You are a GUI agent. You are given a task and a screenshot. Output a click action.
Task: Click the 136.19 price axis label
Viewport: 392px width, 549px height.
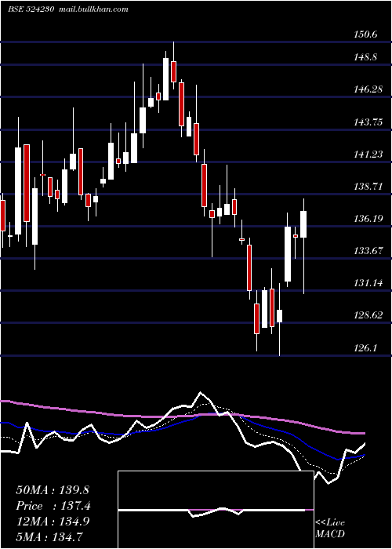[x=368, y=219]
